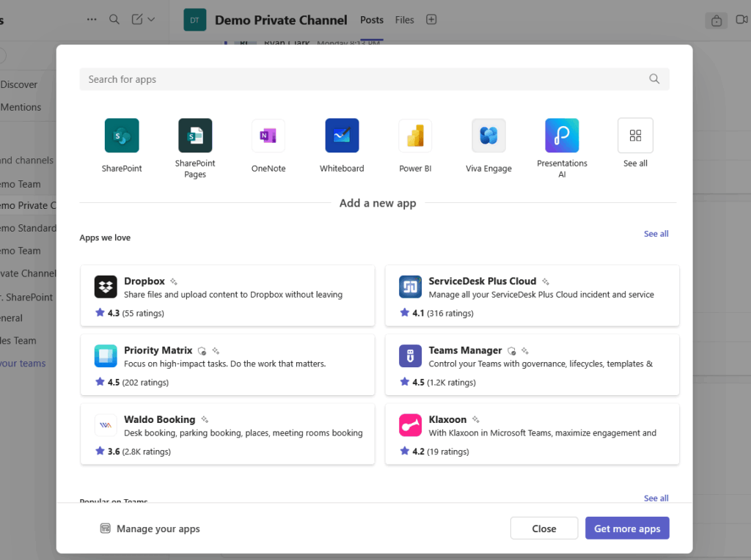Open more options ellipsis in Teams sidebar
Image resolution: width=751 pixels, height=560 pixels.
(x=92, y=20)
